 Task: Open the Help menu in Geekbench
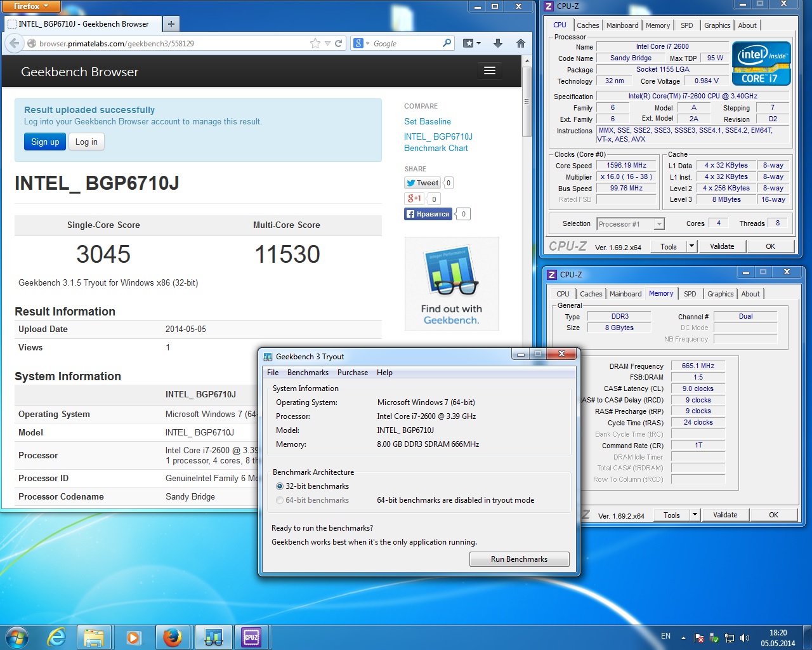coord(384,373)
